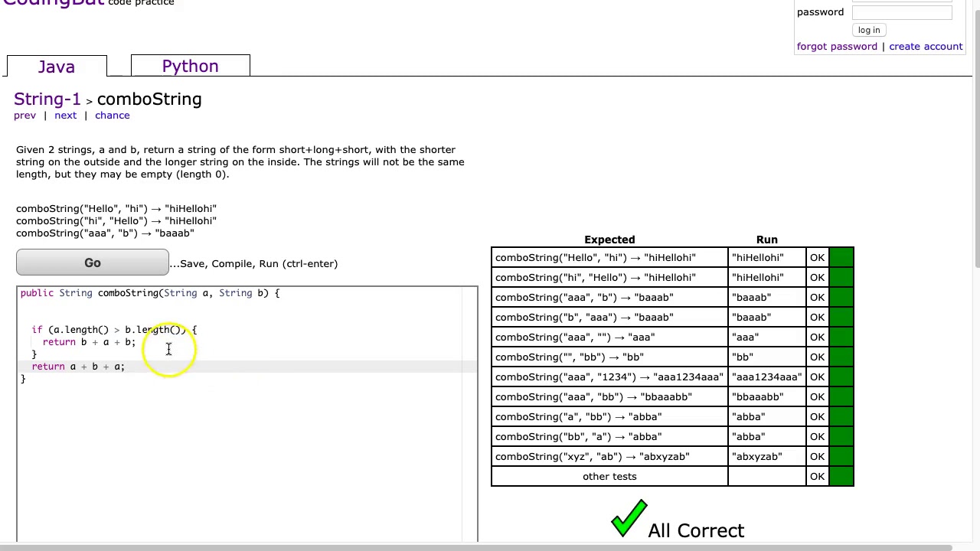Viewport: 980px width, 551px height.
Task: Click the log in button
Action: [869, 30]
